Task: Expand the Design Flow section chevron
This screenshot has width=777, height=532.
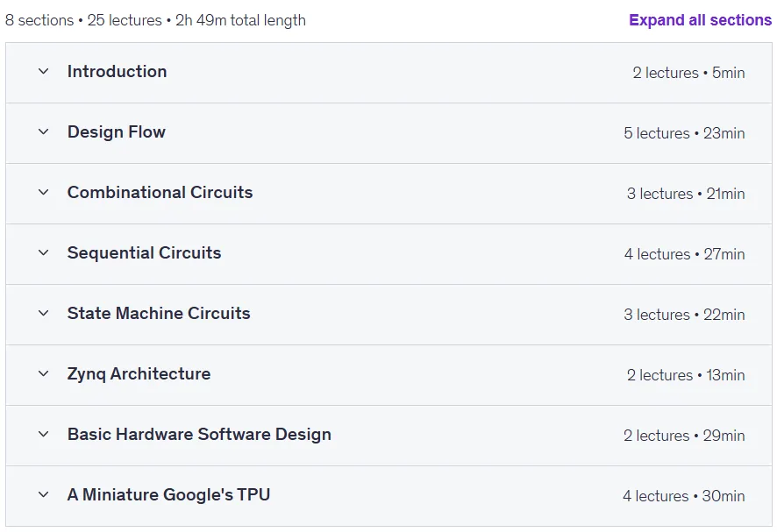Action: point(44,131)
